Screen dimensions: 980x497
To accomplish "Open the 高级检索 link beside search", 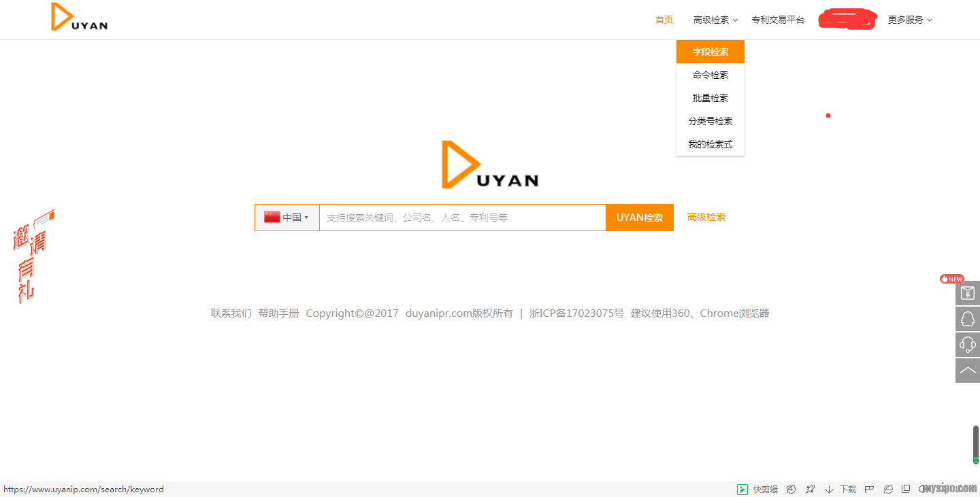I will [706, 218].
